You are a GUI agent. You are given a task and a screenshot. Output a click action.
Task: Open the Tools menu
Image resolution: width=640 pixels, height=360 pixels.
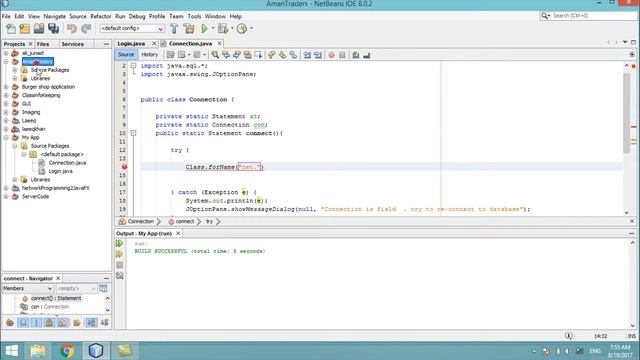pos(194,16)
